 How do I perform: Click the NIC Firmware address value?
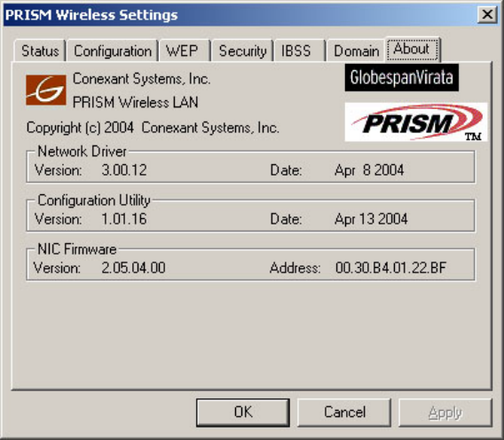pyautogui.click(x=390, y=267)
